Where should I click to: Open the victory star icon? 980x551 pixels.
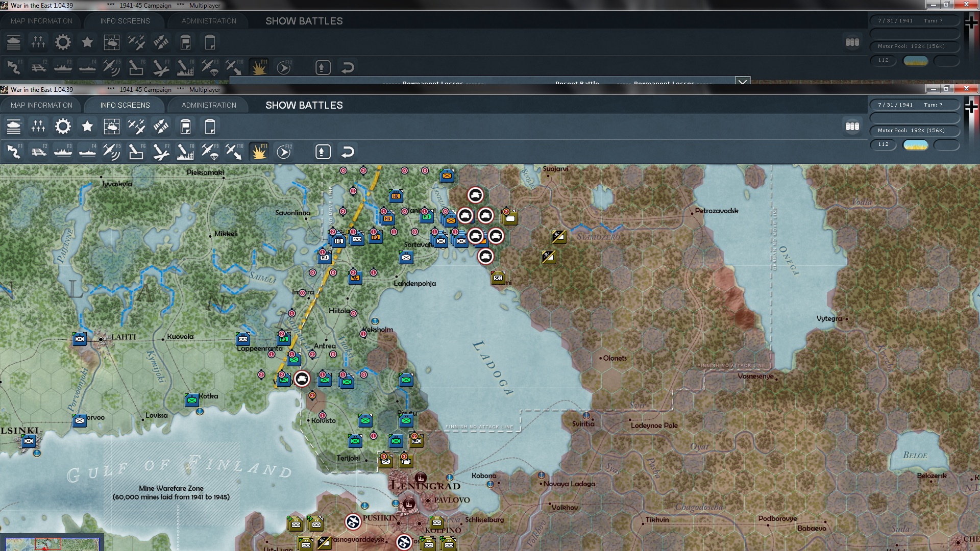(87, 127)
